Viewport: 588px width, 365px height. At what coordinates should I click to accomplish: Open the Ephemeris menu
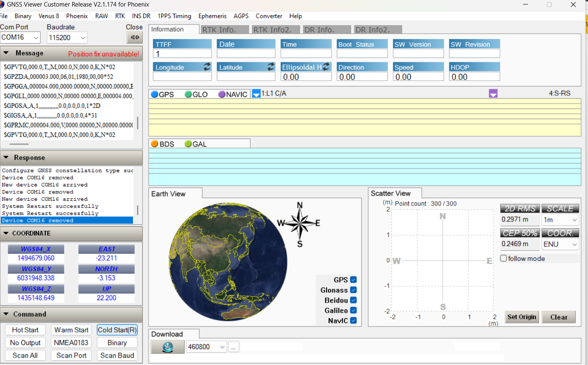point(212,16)
